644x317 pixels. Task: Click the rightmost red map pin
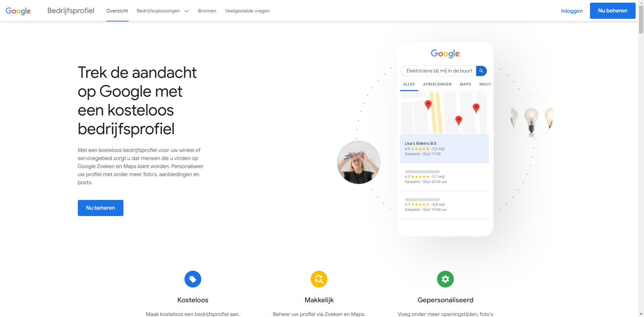coord(476,108)
